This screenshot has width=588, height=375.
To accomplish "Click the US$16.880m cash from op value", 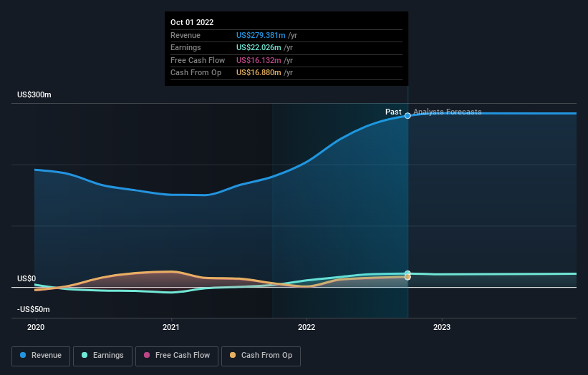I will (x=259, y=73).
